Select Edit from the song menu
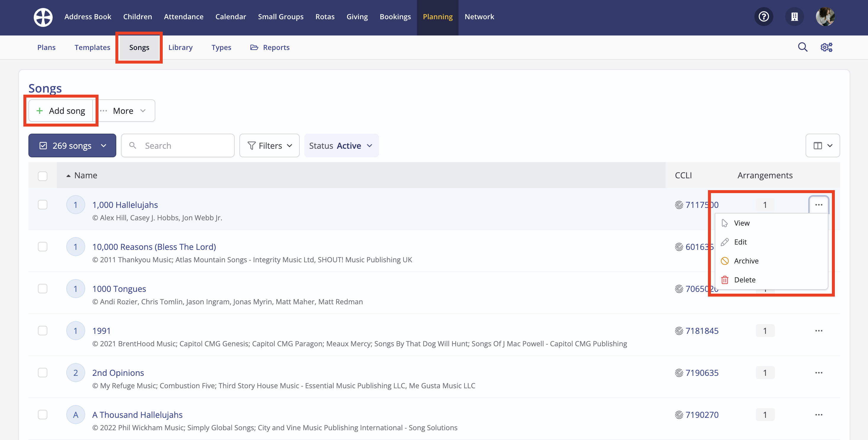This screenshot has height=440, width=868. click(x=771, y=242)
